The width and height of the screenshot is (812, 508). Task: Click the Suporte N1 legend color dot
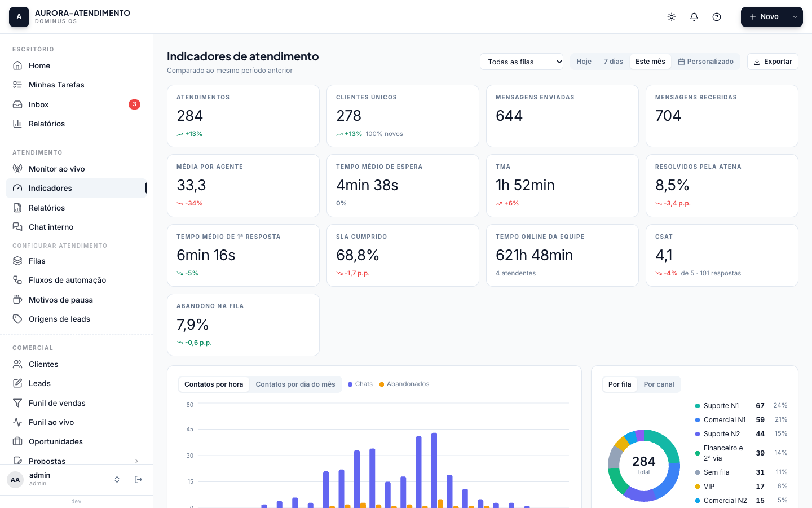click(x=698, y=406)
